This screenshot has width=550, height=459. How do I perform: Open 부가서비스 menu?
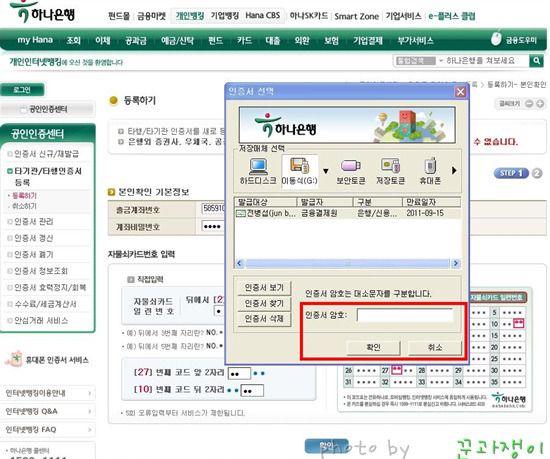(x=415, y=41)
